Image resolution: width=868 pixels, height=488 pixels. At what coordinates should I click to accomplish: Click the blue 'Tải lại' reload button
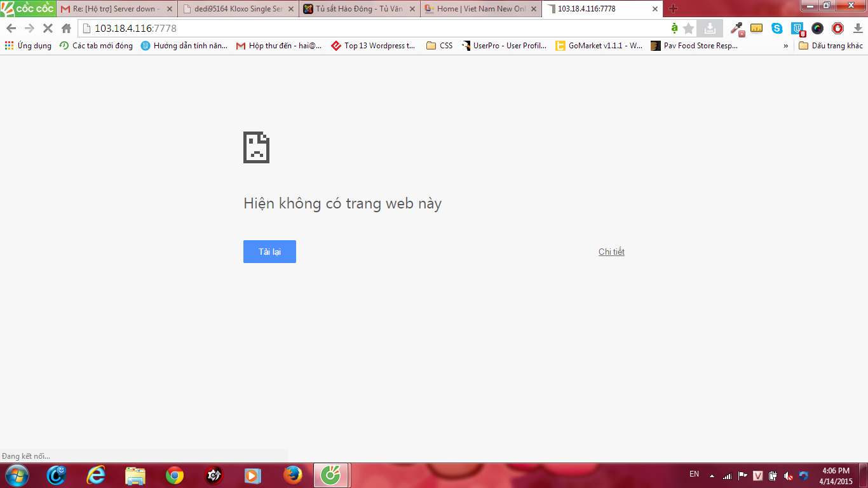[x=269, y=252]
